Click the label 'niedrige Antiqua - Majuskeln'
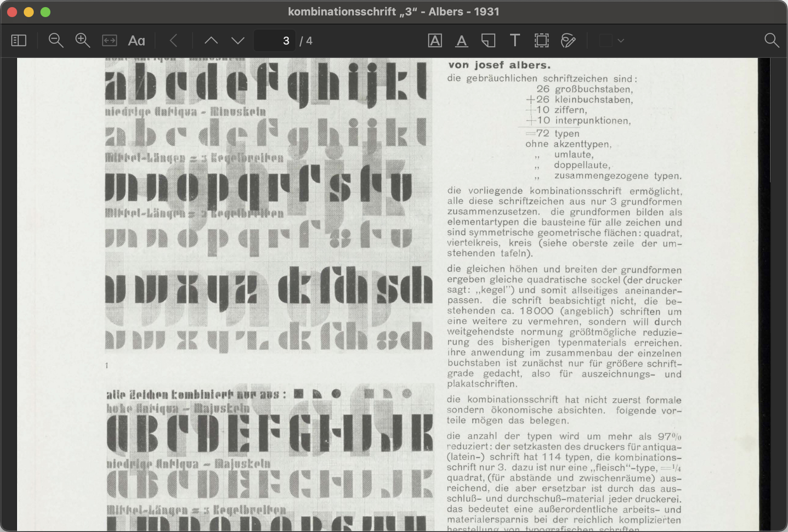Image resolution: width=788 pixels, height=532 pixels. (x=188, y=464)
